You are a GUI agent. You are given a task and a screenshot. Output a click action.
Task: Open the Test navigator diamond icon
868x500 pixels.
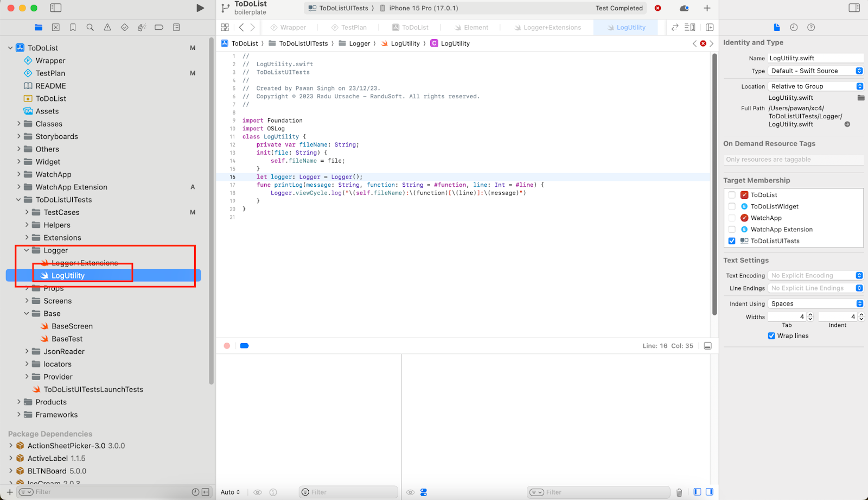(125, 27)
